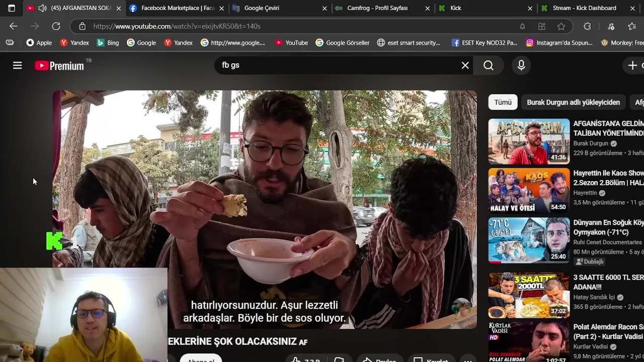
Task: Close the Camfrog tab
Action: point(427,9)
